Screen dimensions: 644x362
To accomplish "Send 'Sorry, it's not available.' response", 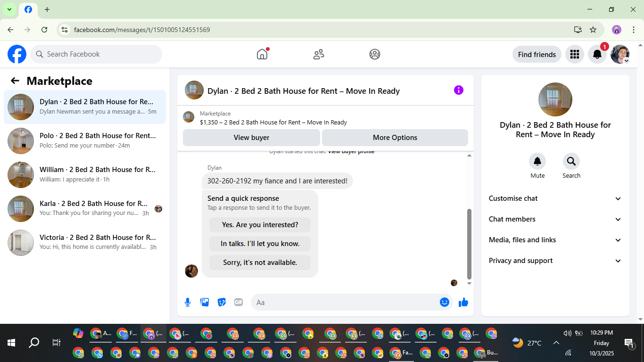I will tap(260, 263).
